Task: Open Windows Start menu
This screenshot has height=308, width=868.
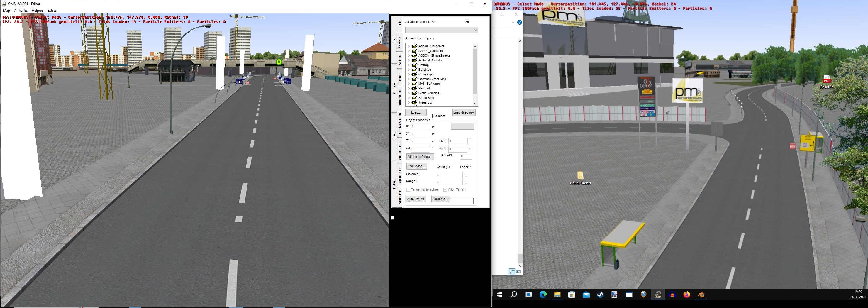Action: click(x=499, y=295)
